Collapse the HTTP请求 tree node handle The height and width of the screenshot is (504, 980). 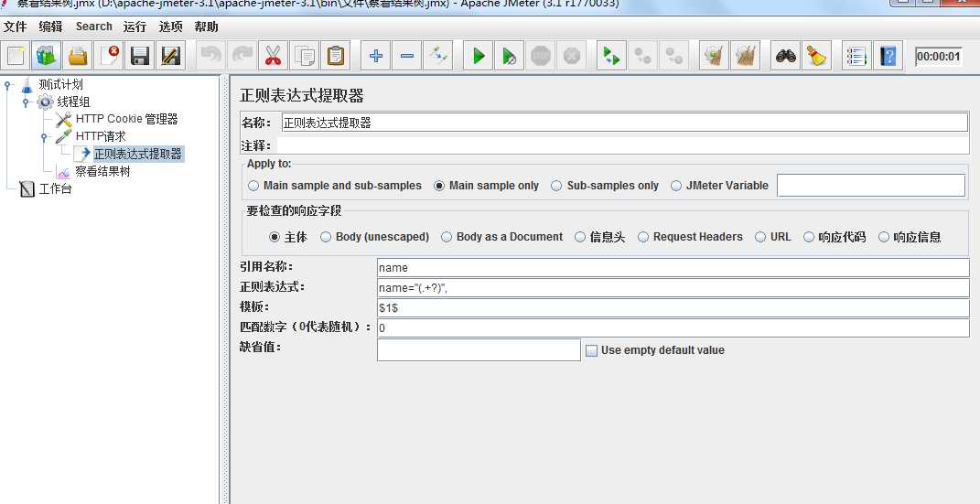click(44, 136)
